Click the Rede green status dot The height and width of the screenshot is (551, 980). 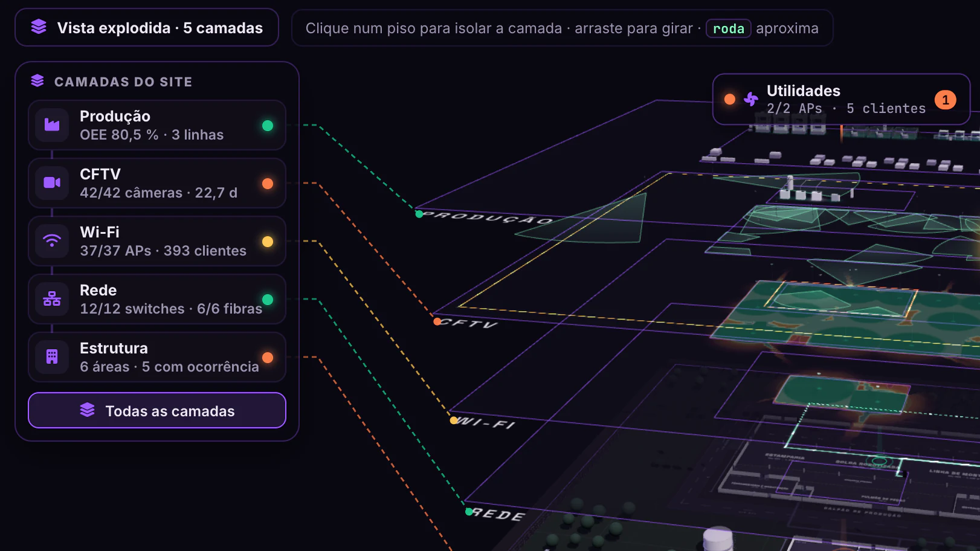(268, 299)
